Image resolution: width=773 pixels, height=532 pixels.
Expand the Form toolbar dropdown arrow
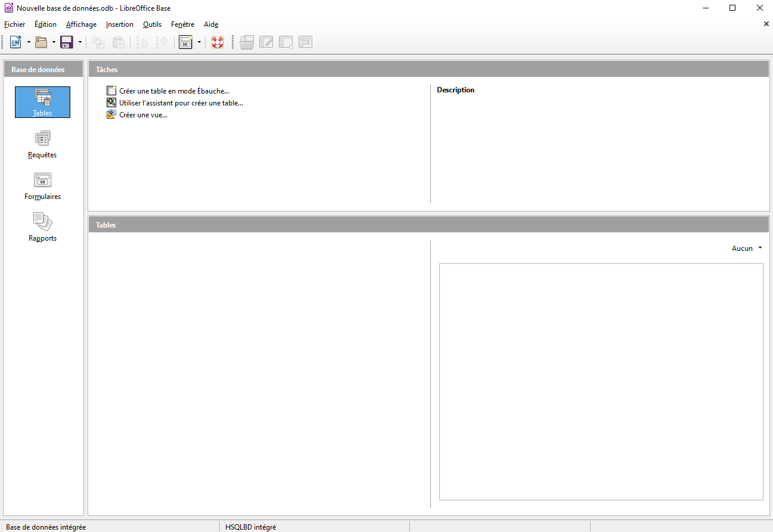click(x=199, y=42)
